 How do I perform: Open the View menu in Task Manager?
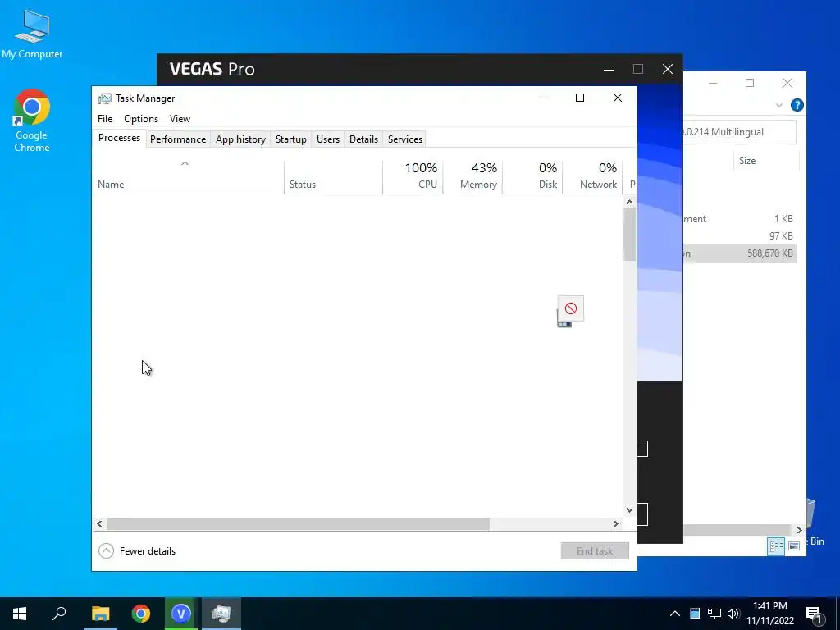(180, 119)
